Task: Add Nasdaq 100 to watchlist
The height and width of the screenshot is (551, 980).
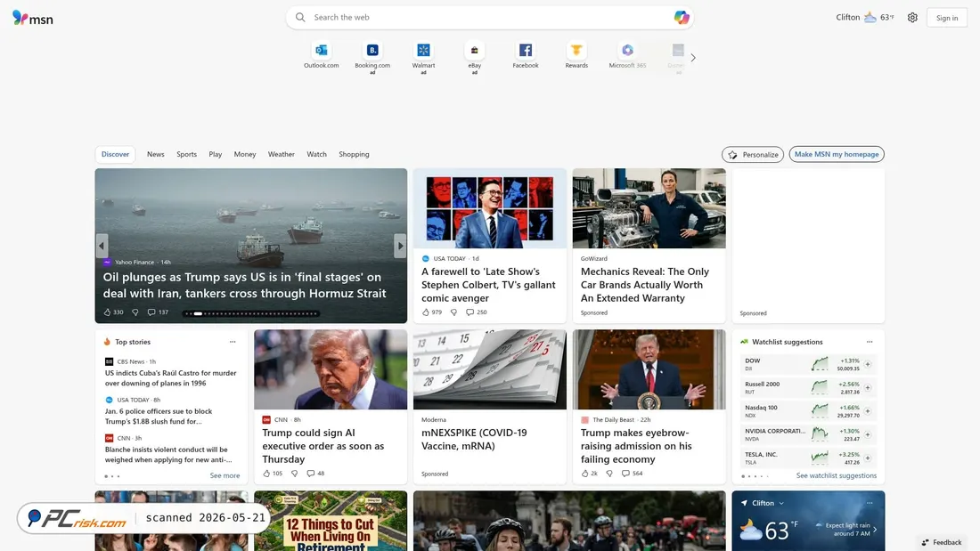Action: [868, 411]
